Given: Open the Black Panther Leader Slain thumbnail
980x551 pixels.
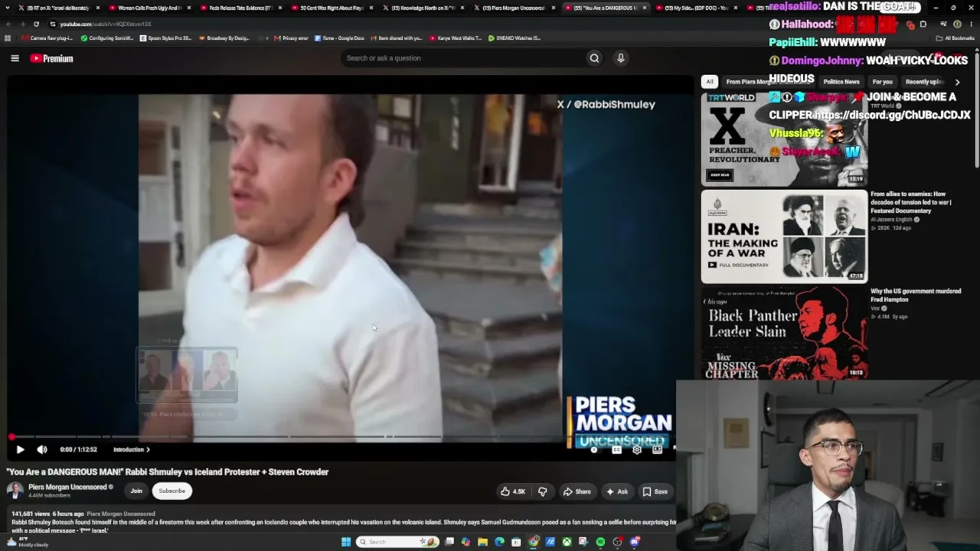Looking at the screenshot, I should (784, 332).
